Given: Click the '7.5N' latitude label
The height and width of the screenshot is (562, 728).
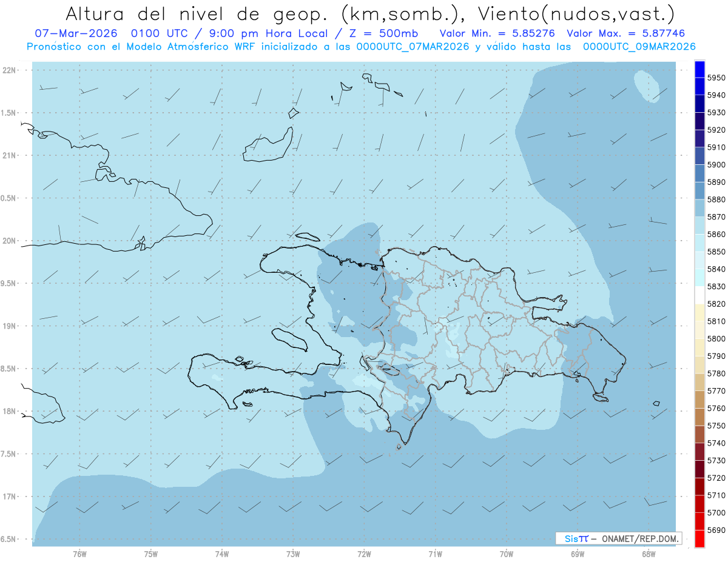Looking at the screenshot, I should pyautogui.click(x=8, y=453).
